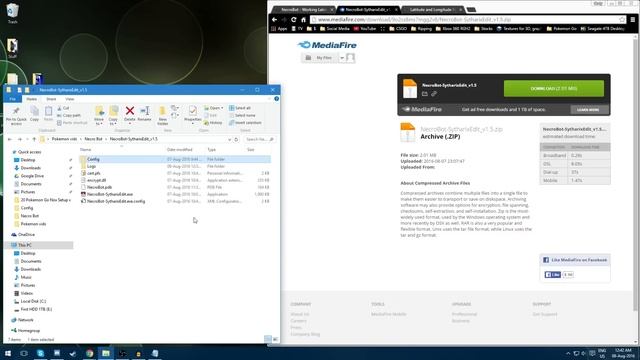Click the Chrome icon in the taskbar
640x360 pixels.
[89, 353]
